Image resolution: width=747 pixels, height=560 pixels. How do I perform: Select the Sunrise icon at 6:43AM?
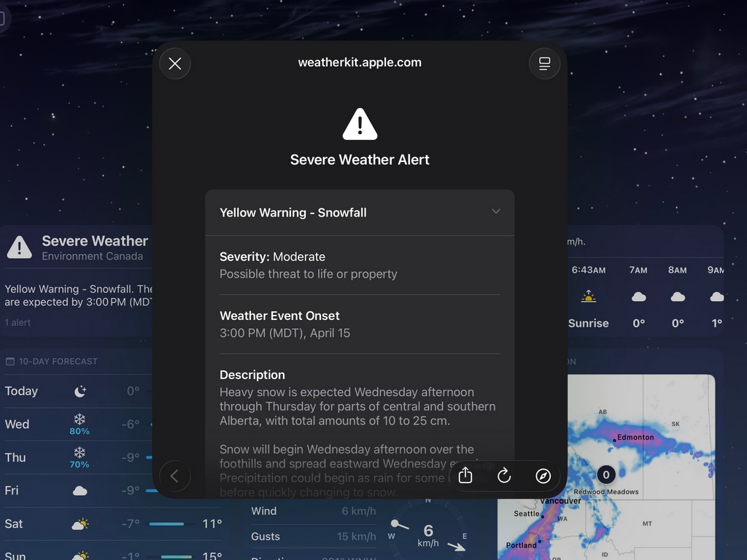tap(588, 297)
